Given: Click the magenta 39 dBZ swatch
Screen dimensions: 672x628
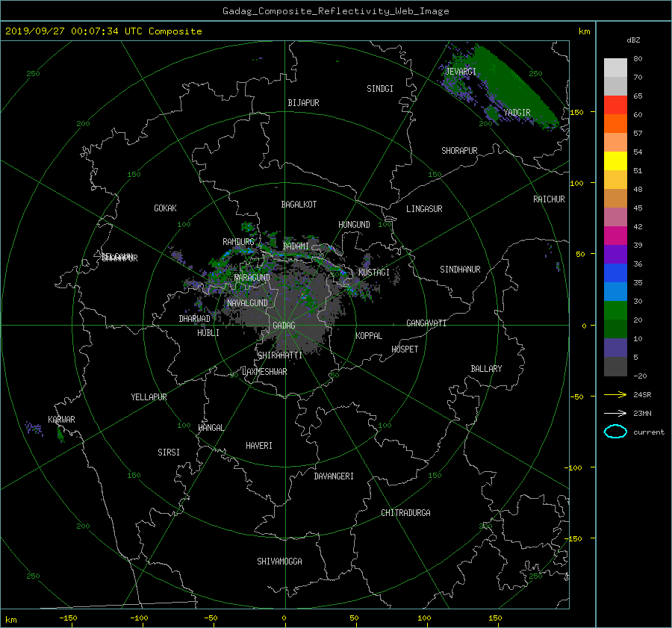Looking at the screenshot, I should pos(615,236).
